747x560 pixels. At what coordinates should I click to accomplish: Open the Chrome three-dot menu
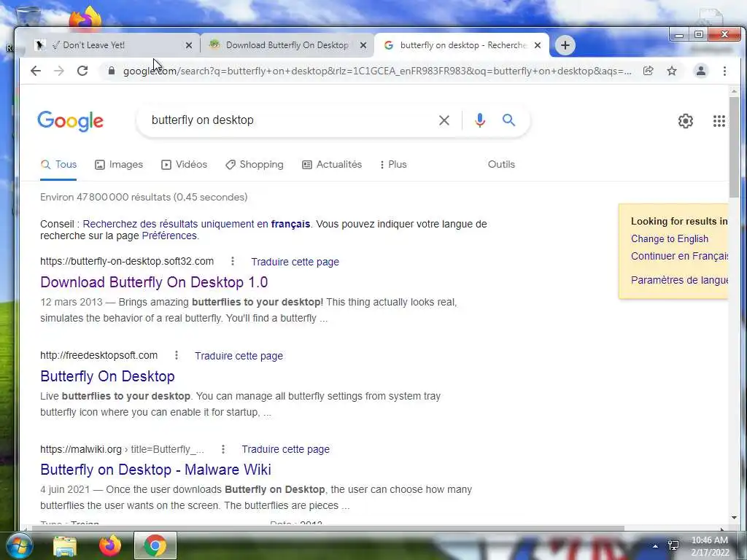(724, 71)
